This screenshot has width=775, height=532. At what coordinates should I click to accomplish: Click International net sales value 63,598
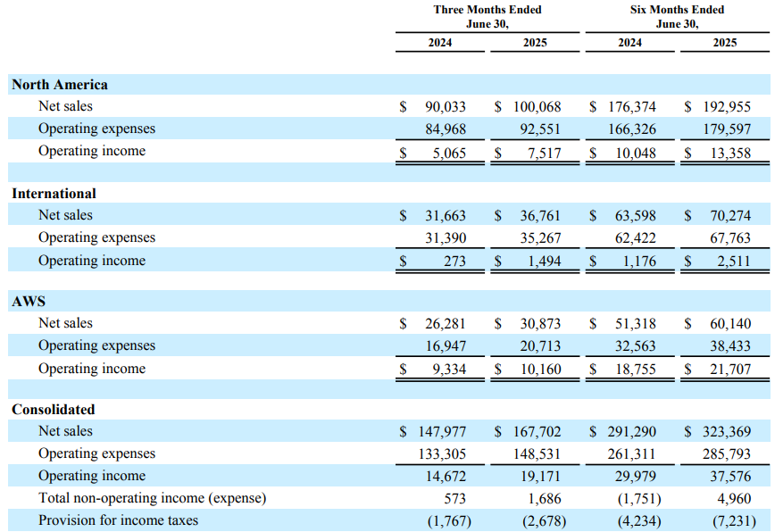click(x=635, y=216)
